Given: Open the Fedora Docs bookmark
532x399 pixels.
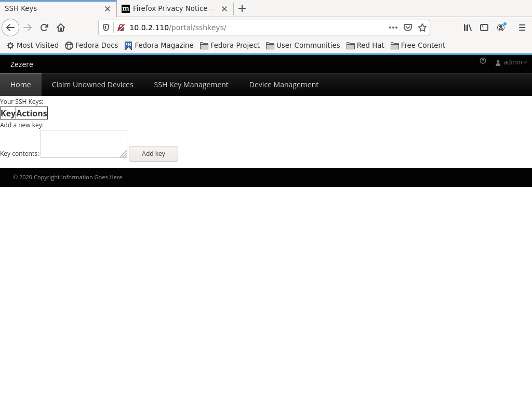Looking at the screenshot, I should pyautogui.click(x=91, y=46).
